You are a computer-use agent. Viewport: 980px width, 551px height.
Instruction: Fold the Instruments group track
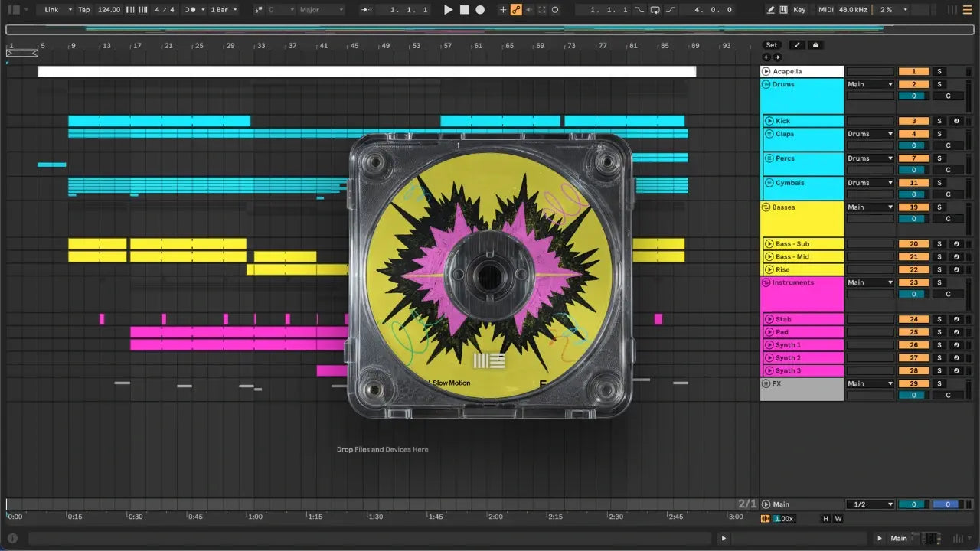(766, 282)
